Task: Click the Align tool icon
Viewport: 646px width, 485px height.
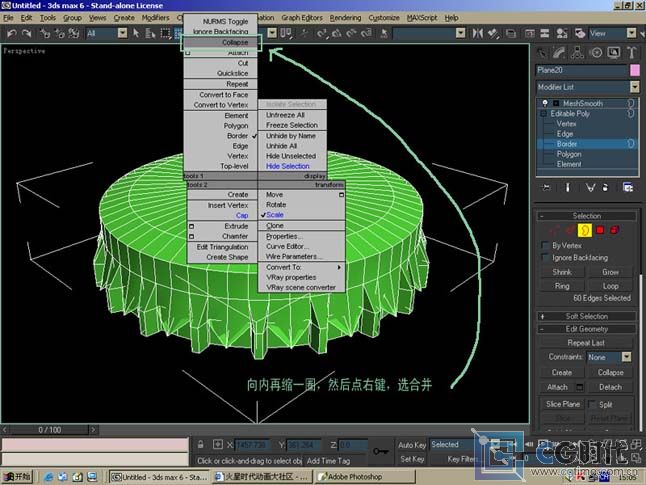Action: pos(493,33)
